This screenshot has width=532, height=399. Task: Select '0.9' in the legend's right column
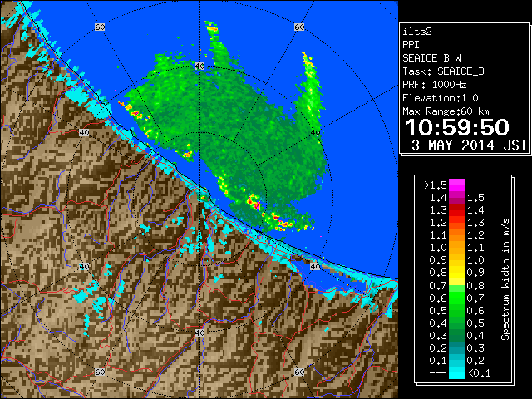click(x=475, y=273)
